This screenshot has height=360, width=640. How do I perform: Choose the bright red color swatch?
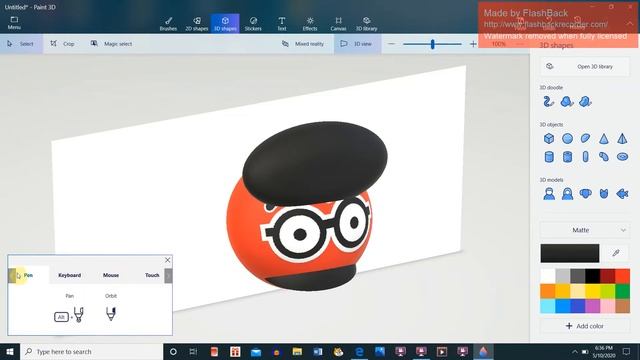[x=622, y=276]
